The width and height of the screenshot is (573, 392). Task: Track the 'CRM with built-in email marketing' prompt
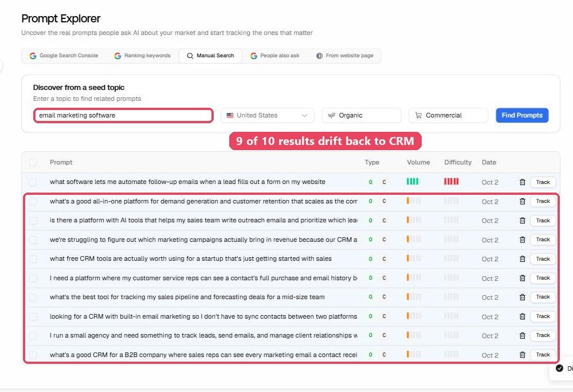543,316
